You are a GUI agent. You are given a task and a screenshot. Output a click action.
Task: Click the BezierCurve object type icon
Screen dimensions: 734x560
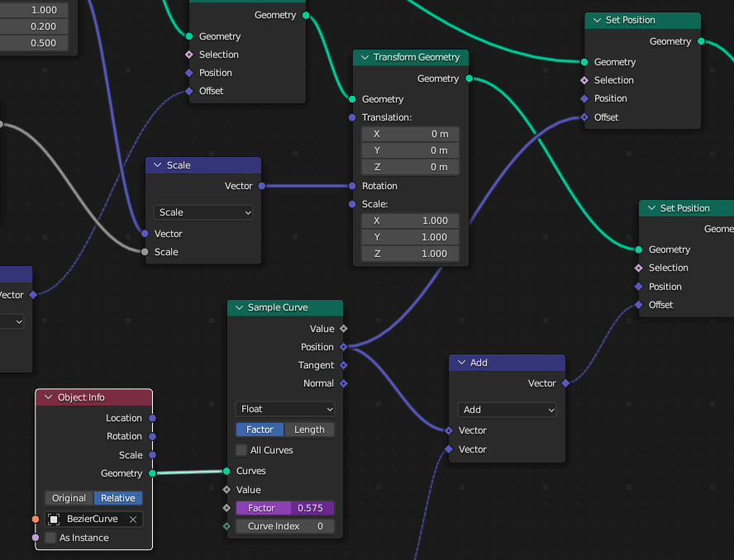pyautogui.click(x=54, y=520)
